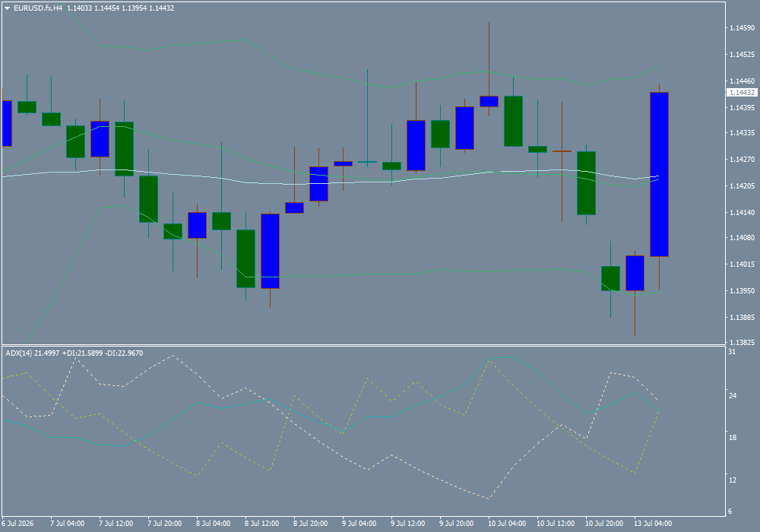
Task: Click the 6 Jul 2026 date label
Action: click(x=17, y=524)
